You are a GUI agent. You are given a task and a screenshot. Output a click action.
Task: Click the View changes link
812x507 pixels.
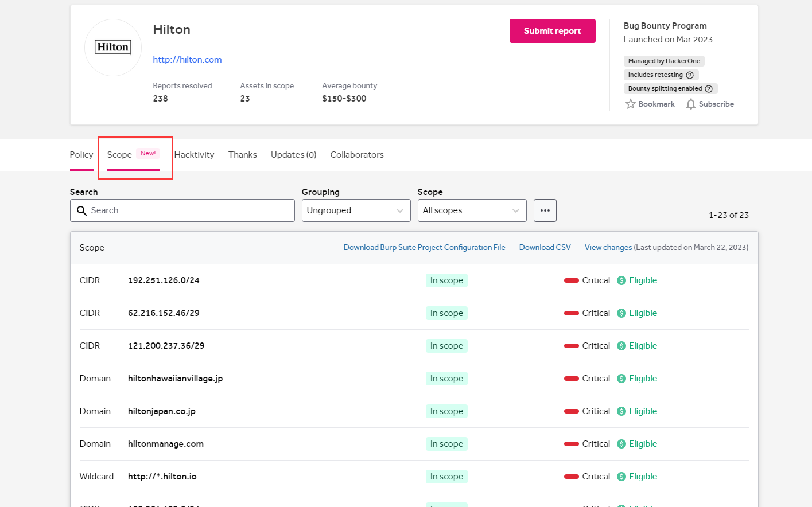coord(608,248)
